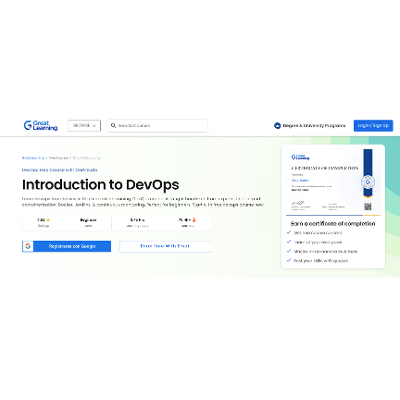Click the certificate medal seal icon
The height and width of the screenshot is (400, 400).
[x=368, y=182]
